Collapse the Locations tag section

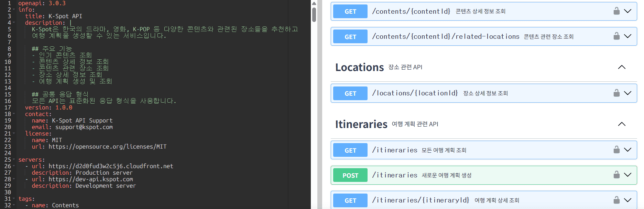click(622, 67)
